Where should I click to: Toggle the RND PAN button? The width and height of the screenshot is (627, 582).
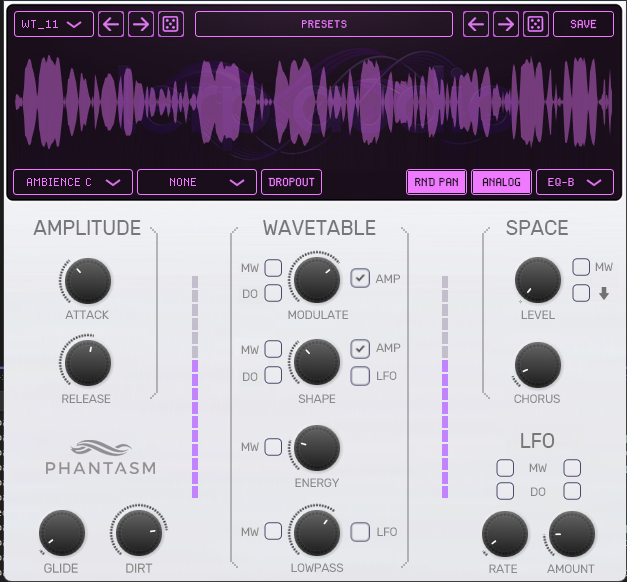(436, 182)
